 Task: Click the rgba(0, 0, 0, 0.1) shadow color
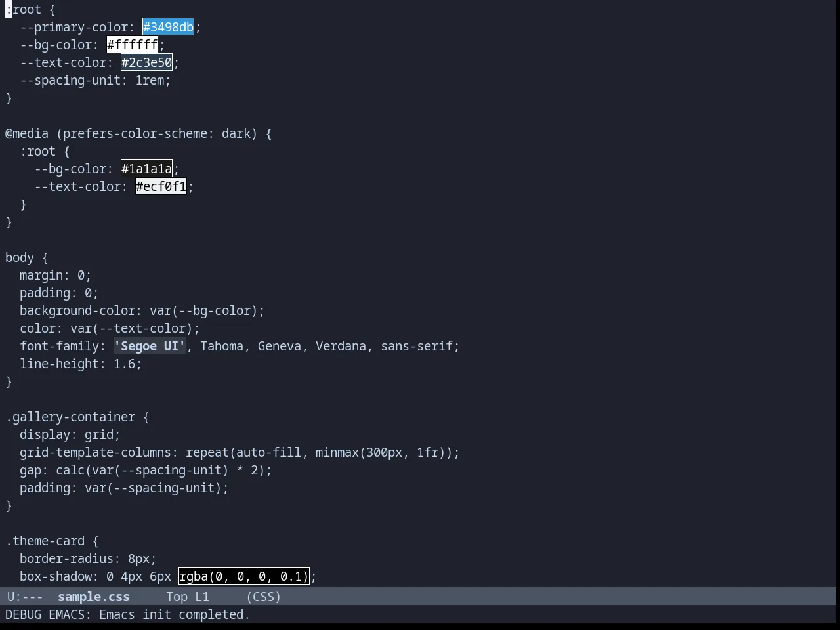coord(243,576)
